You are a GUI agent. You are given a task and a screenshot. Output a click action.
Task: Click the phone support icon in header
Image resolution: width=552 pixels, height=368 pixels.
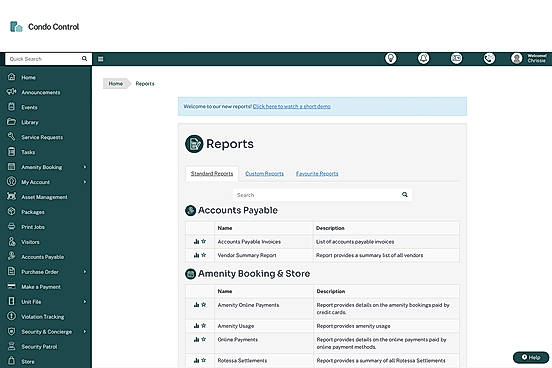click(x=489, y=58)
